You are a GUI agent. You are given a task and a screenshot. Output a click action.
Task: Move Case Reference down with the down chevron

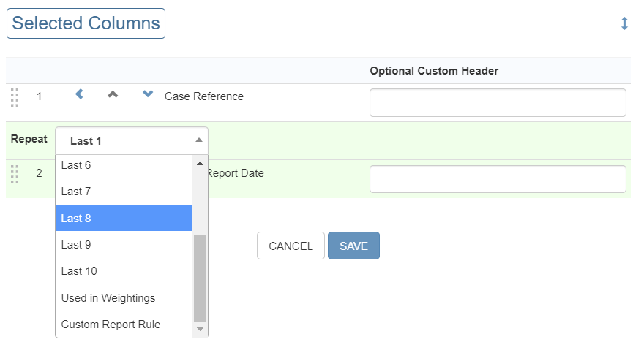click(x=147, y=94)
